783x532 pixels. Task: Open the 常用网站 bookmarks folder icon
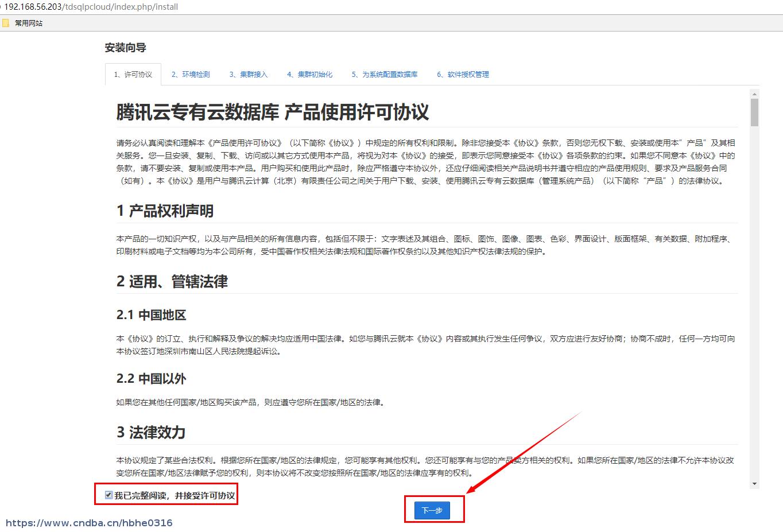pos(6,23)
